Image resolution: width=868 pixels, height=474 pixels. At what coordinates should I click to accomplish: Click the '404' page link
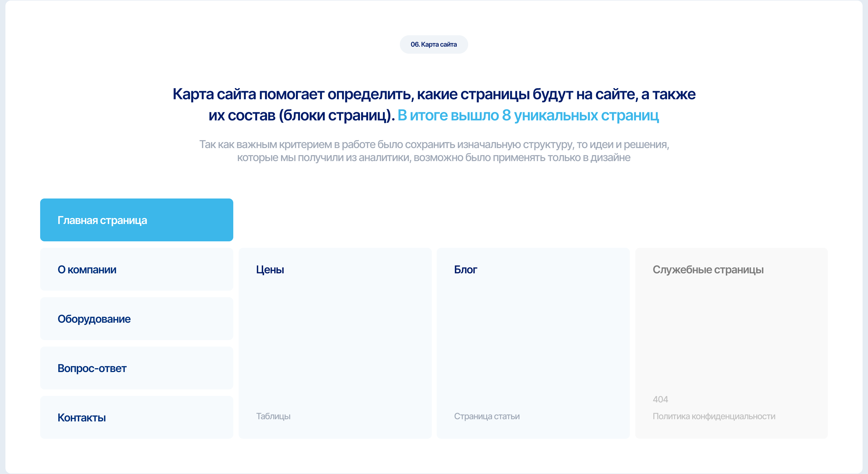tap(660, 399)
